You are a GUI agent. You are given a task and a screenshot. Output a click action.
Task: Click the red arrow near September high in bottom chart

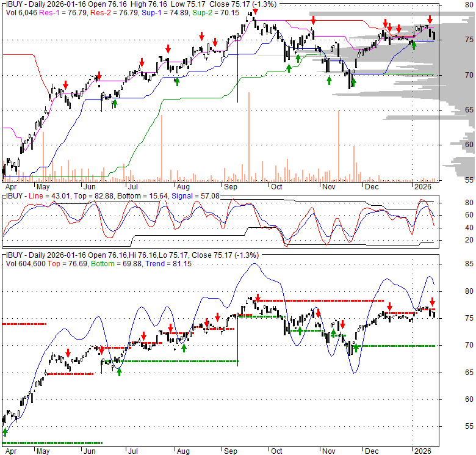point(258,298)
